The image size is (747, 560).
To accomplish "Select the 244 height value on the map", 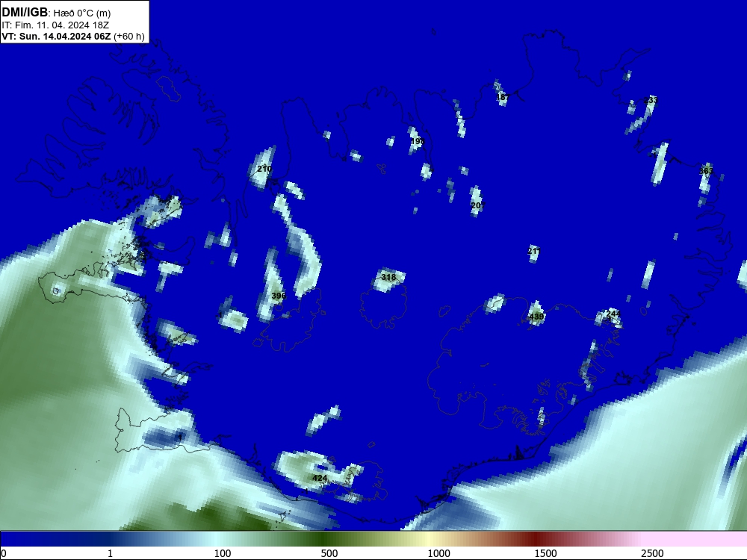I will (613, 314).
